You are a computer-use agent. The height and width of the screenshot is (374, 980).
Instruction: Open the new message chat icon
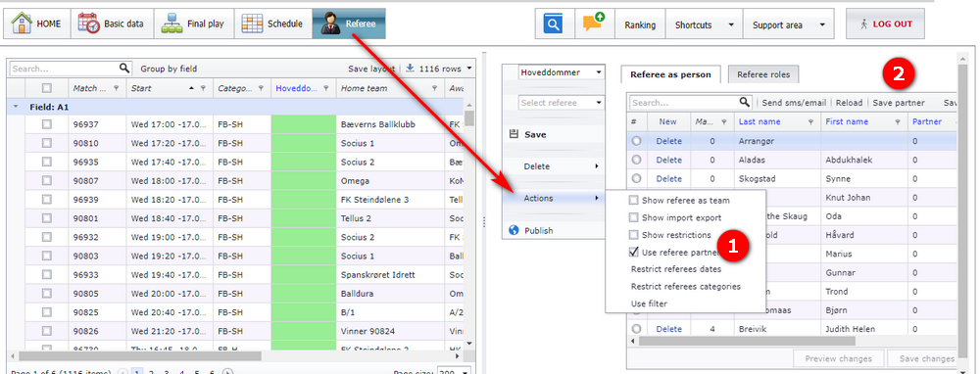[594, 23]
